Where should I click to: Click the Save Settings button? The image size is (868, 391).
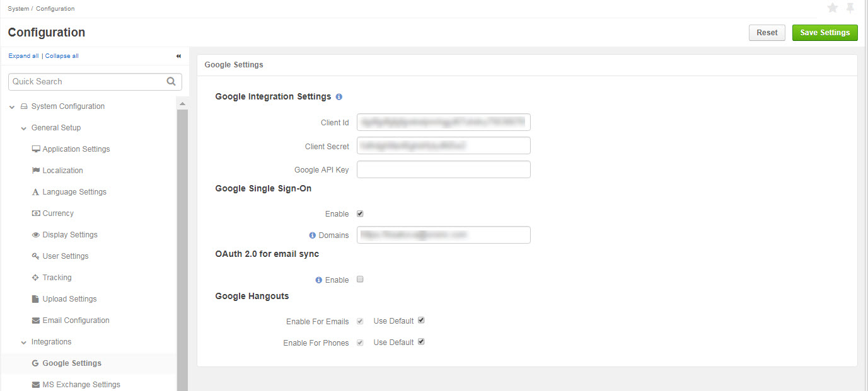click(x=825, y=33)
